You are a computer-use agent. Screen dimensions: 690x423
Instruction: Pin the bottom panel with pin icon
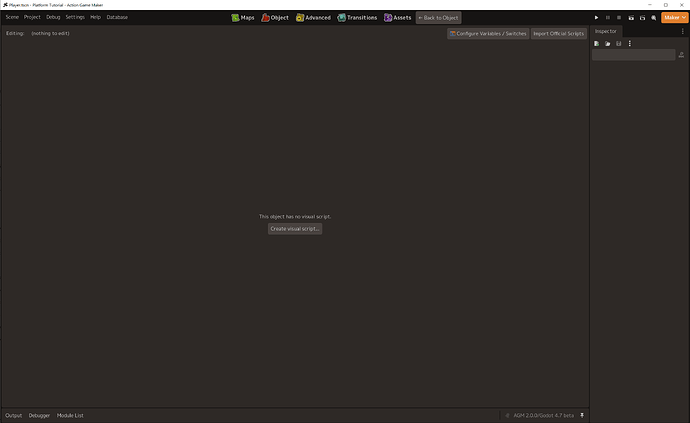point(582,416)
